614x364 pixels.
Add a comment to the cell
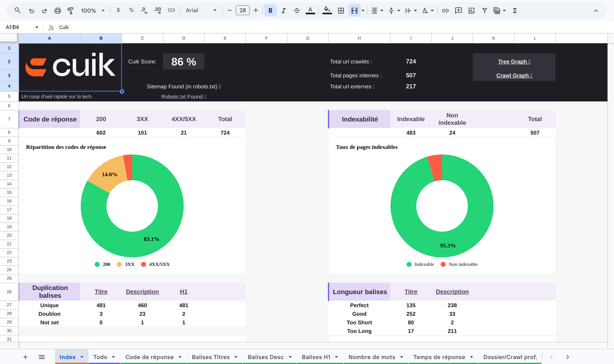(x=458, y=11)
